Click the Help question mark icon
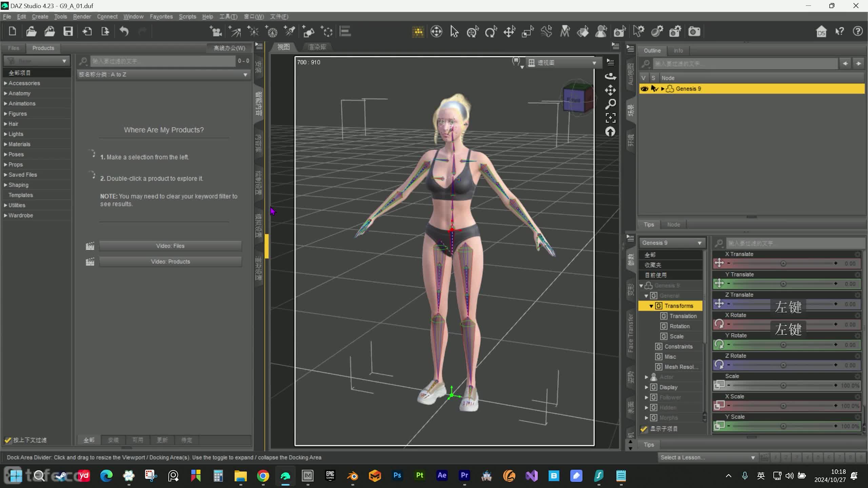Screen dimensions: 868x488 coord(857,32)
